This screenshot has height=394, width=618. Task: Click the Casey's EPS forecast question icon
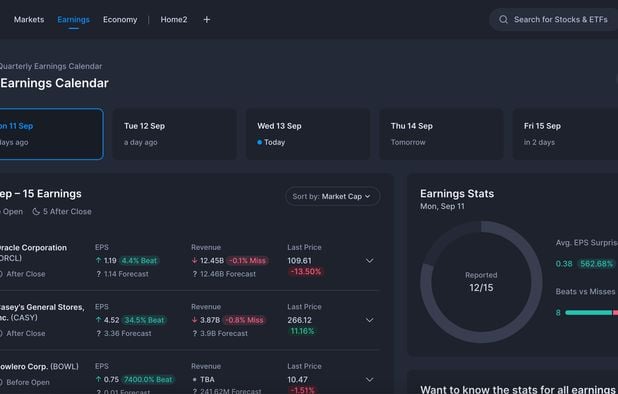pos(99,333)
